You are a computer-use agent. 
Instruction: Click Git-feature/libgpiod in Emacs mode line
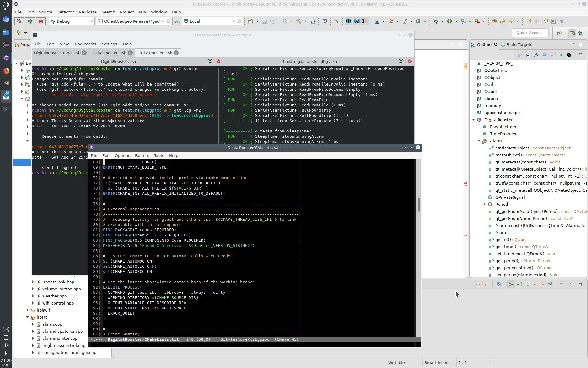click(x=245, y=339)
